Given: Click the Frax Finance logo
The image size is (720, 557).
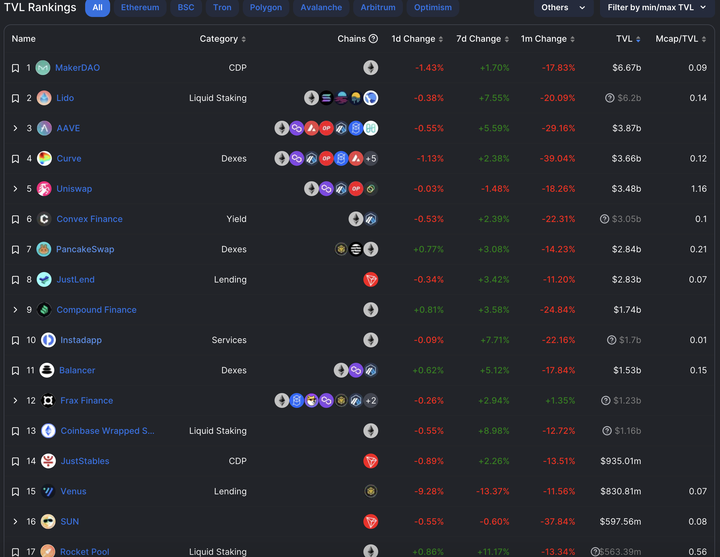Looking at the screenshot, I should pos(48,400).
